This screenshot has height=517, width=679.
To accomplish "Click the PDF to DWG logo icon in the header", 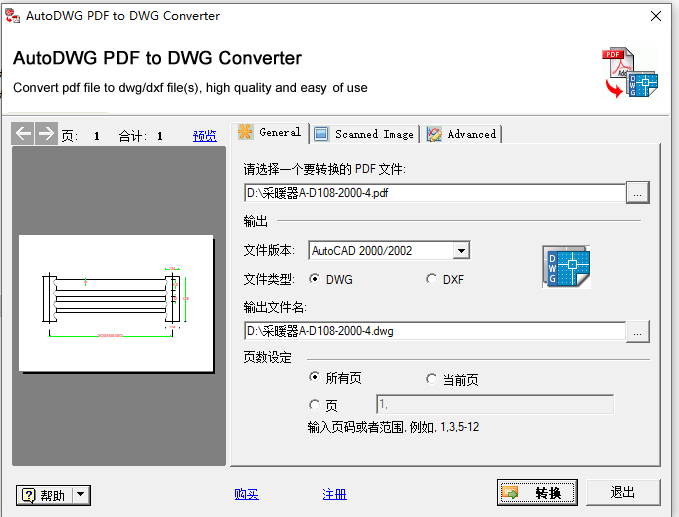I will tap(630, 72).
